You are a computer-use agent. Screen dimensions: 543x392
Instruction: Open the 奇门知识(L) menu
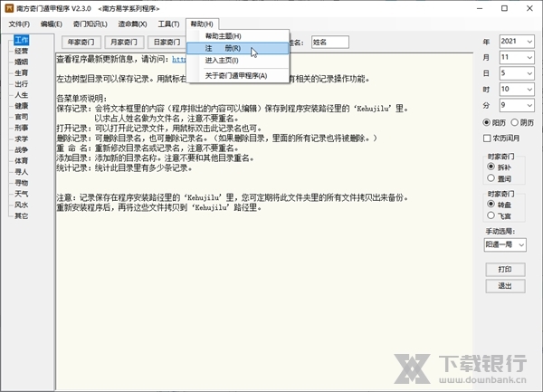click(x=90, y=24)
